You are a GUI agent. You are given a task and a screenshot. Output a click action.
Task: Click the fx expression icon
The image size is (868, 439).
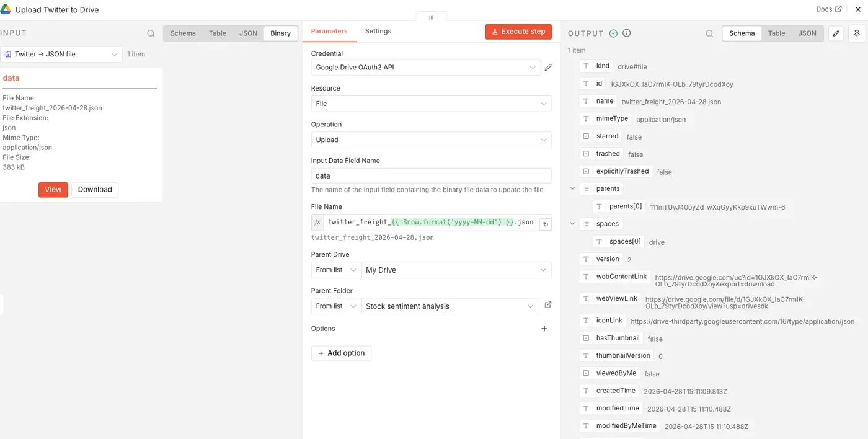click(317, 222)
